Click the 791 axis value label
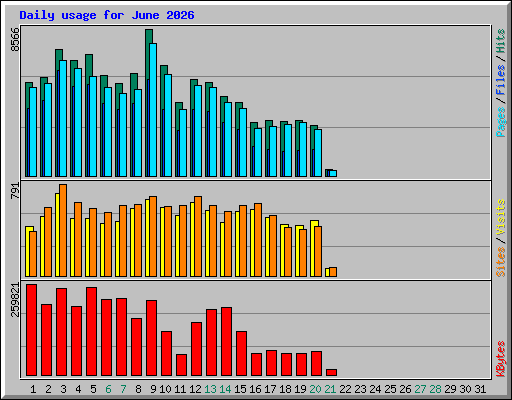 [x=15, y=191]
